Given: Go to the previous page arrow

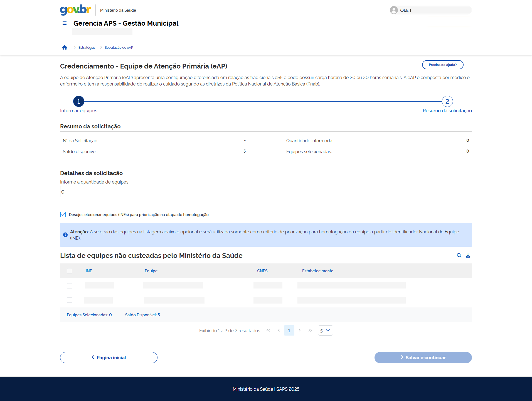Looking at the screenshot, I should pyautogui.click(x=279, y=330).
